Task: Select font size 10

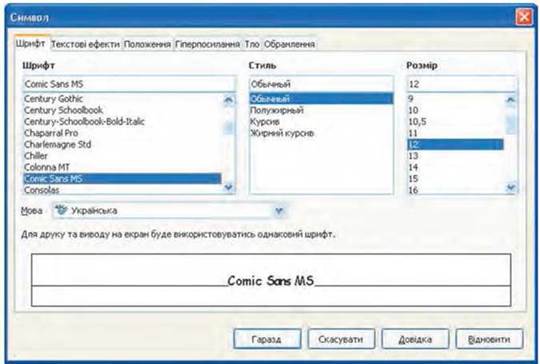Action: [x=456, y=110]
